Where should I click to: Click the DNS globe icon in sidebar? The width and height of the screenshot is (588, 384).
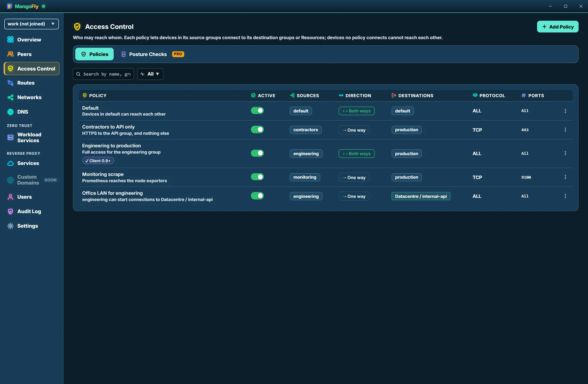click(10, 112)
